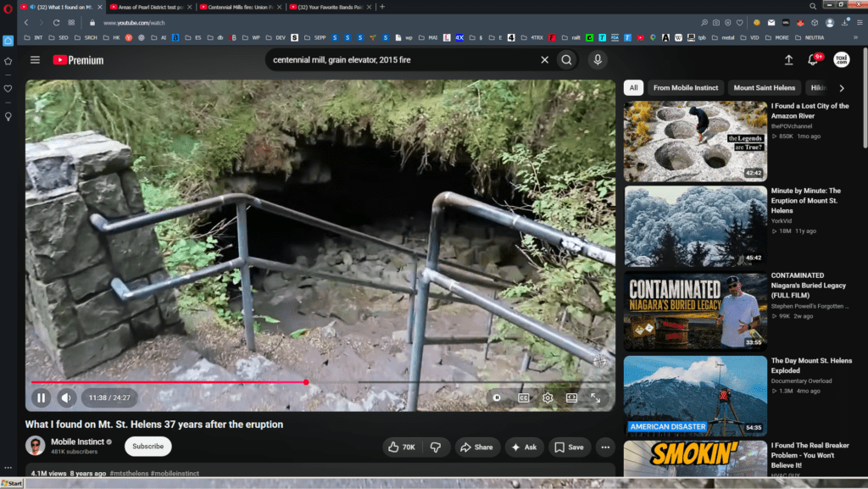This screenshot has width=868, height=489.
Task: Open Opera sidebar star bookmarks icon
Action: point(8,61)
